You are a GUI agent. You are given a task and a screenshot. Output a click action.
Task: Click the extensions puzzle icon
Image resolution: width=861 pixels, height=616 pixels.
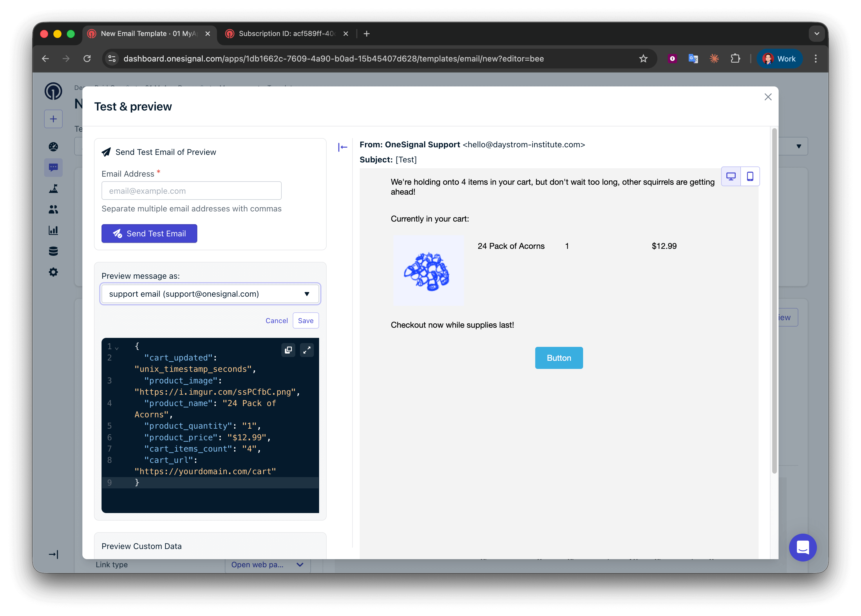[x=735, y=59]
